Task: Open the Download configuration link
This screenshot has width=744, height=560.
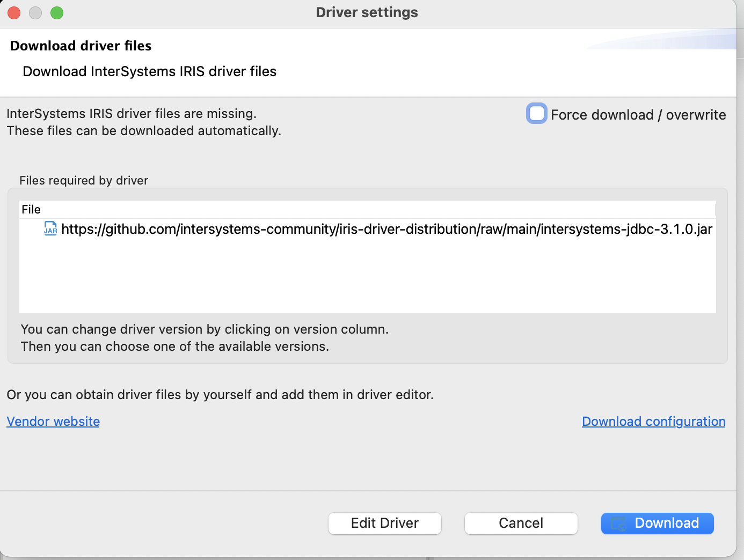Action: pyautogui.click(x=653, y=422)
